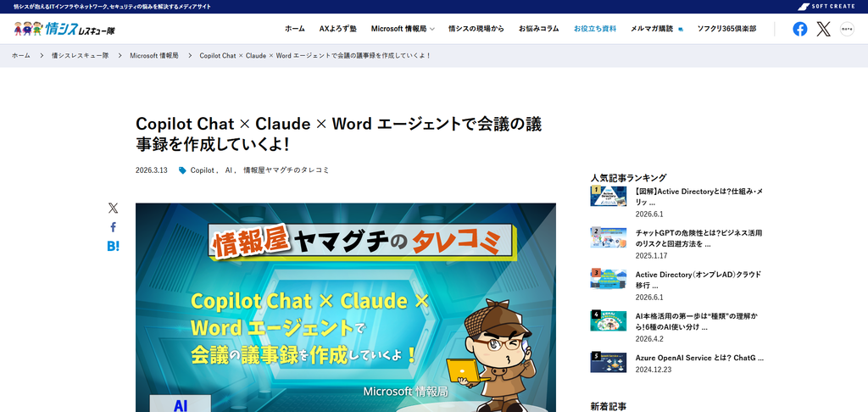Open the Facebook page icon in header
The height and width of the screenshot is (412, 868).
coord(800,29)
